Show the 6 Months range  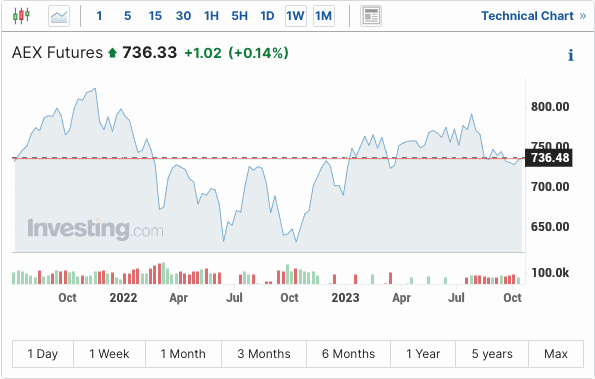[348, 354]
